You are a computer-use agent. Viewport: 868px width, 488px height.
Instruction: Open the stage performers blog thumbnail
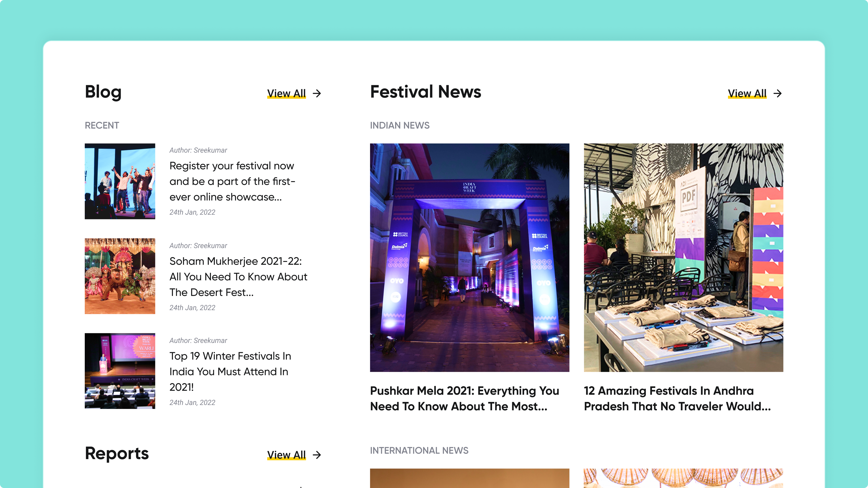120,181
